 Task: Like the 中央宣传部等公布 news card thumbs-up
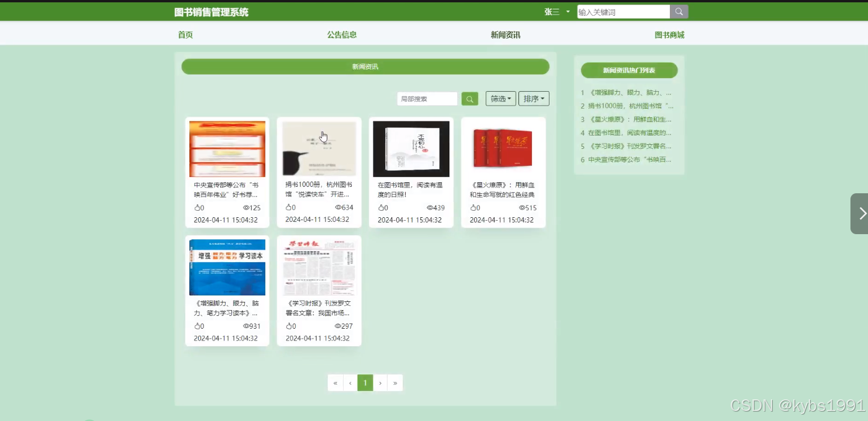tap(197, 208)
